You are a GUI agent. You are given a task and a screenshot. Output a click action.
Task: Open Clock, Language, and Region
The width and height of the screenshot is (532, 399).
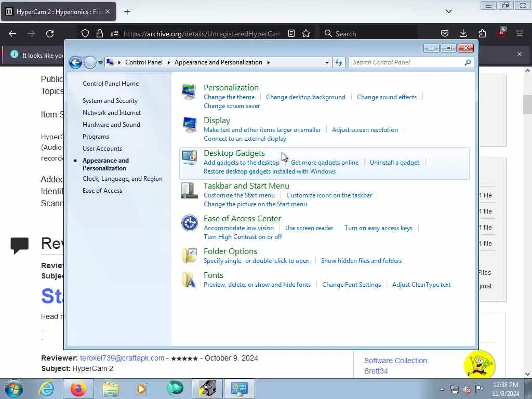click(x=123, y=179)
